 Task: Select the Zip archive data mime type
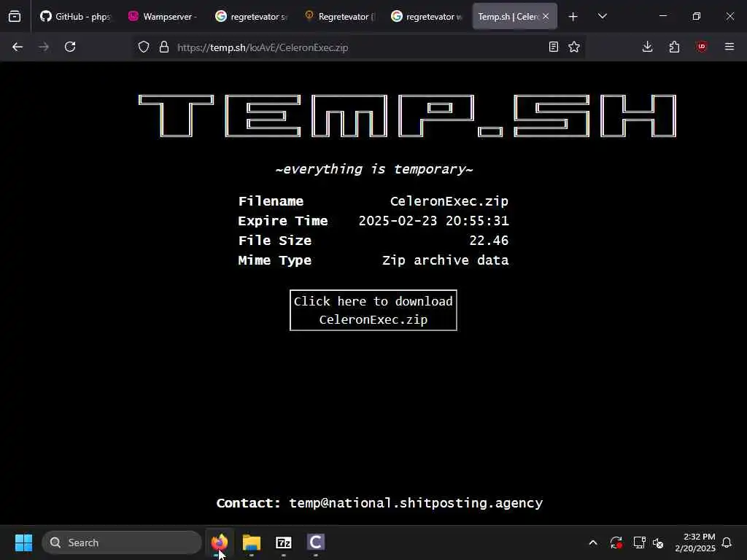[445, 260]
